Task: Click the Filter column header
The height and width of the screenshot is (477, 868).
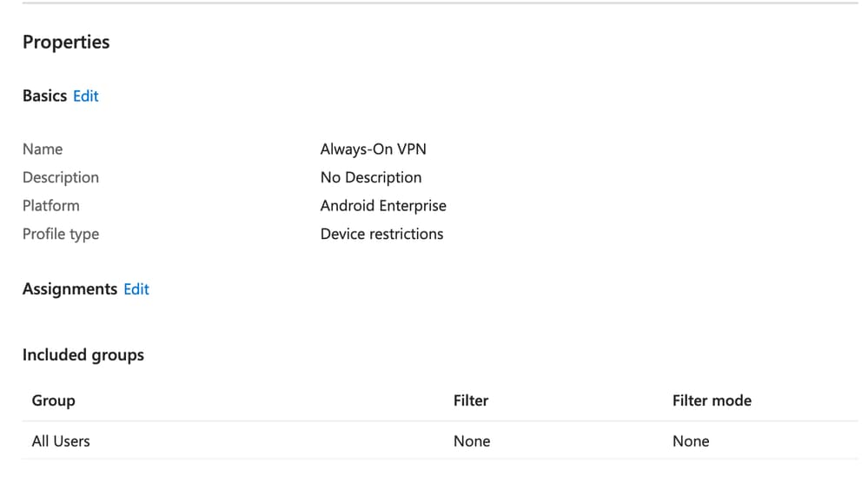Action: click(x=471, y=401)
